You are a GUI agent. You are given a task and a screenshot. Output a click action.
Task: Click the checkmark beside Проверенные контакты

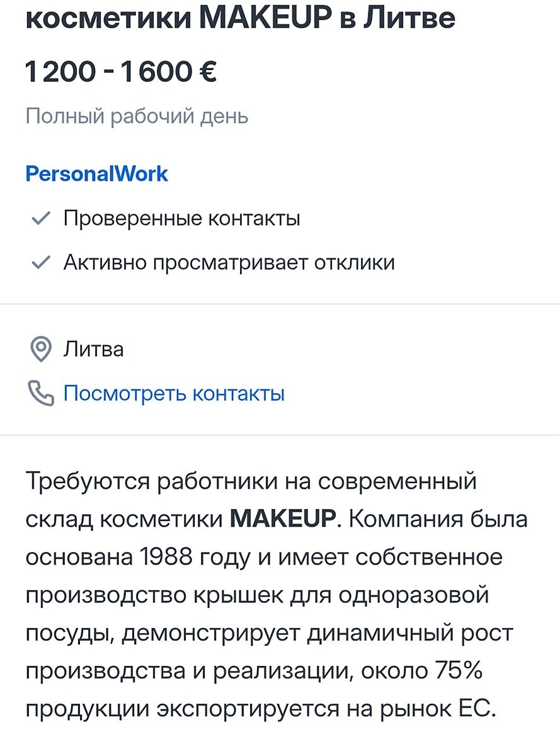click(x=41, y=219)
